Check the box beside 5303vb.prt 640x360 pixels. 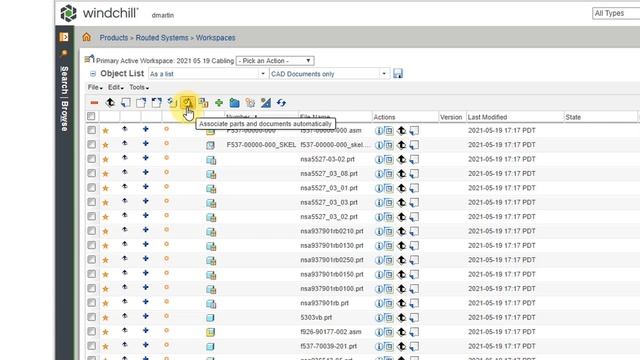[x=91, y=317]
